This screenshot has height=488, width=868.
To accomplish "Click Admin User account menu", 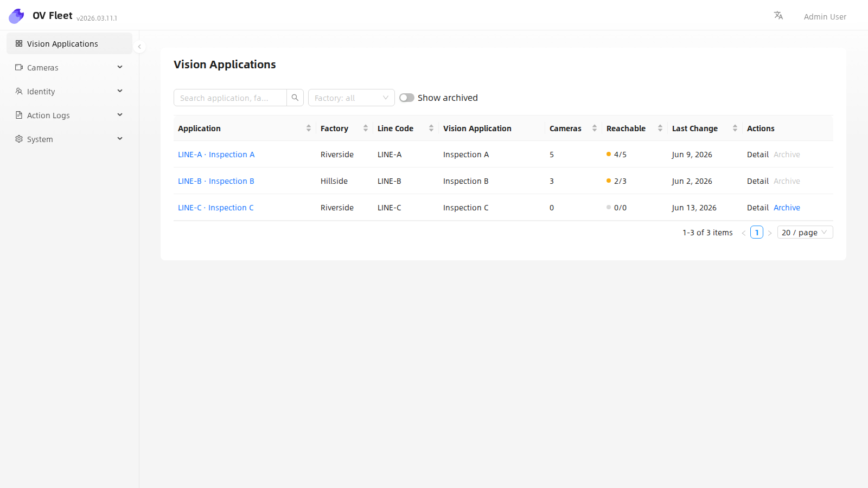I will [825, 17].
